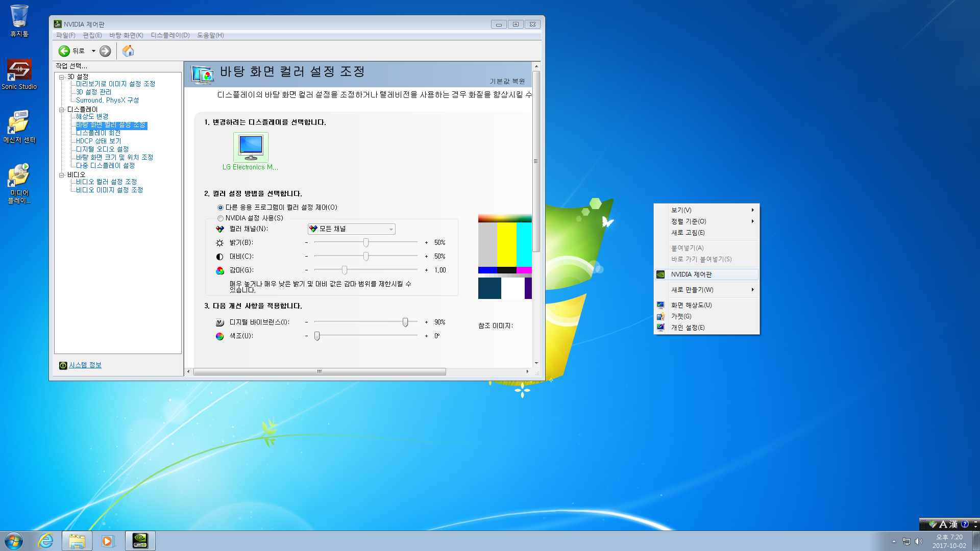The image size is (980, 551).
Task: Select '다른 응용 프로그램이 컬러 설정 제어' radio button
Action: pyautogui.click(x=220, y=208)
